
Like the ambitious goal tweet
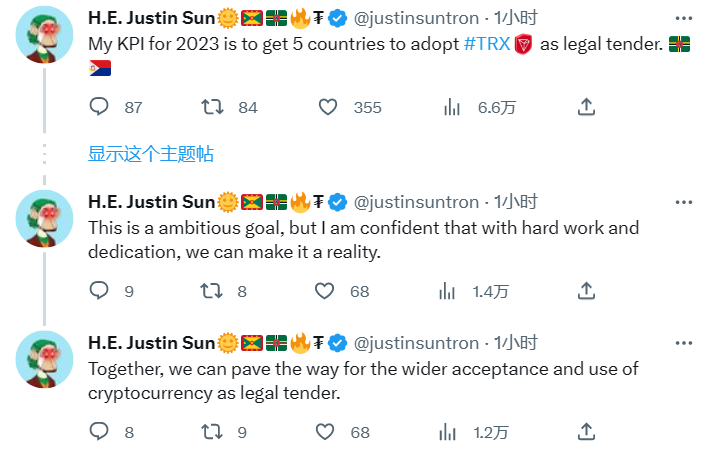(325, 291)
